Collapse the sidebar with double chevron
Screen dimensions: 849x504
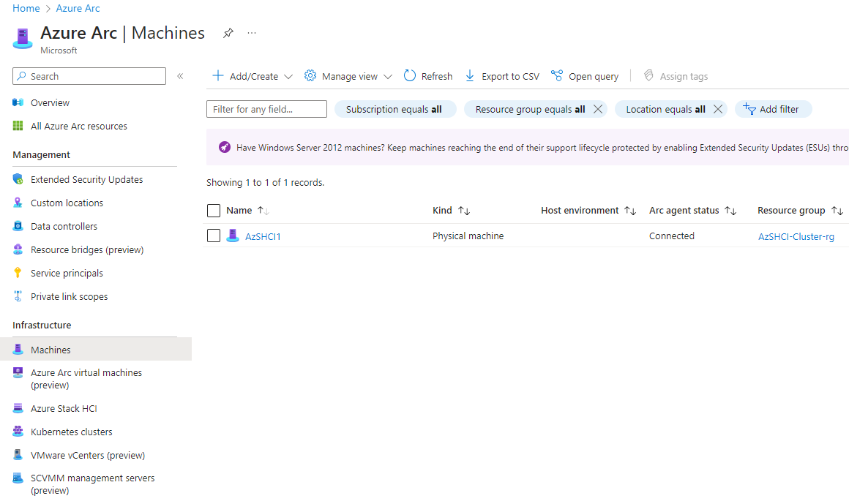(x=180, y=76)
